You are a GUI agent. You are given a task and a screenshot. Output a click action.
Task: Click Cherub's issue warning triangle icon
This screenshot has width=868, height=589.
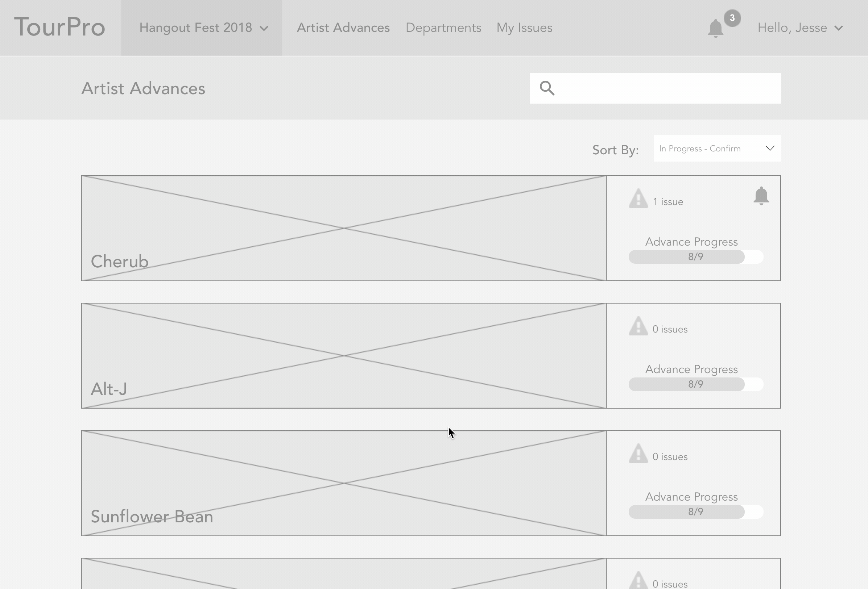click(x=638, y=199)
